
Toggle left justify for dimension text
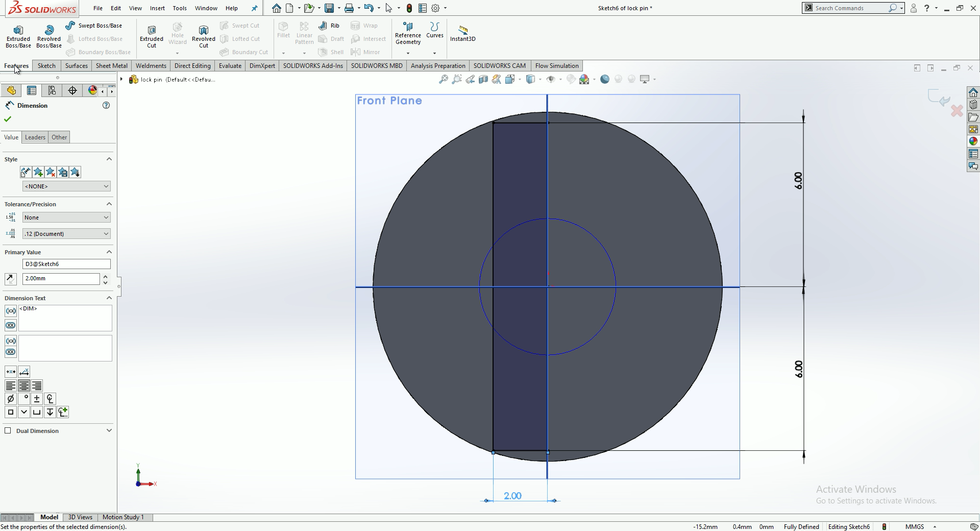coord(10,385)
